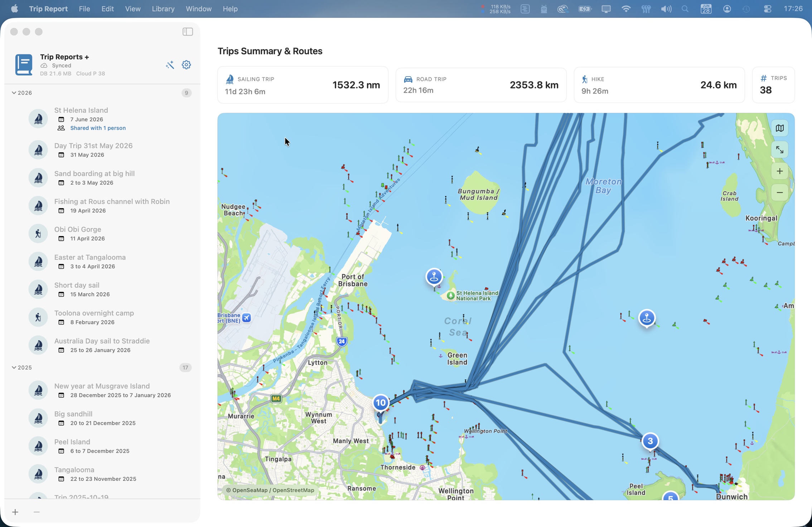Open the Peel Island trip
Screen dimensions: 812x527
pos(102,446)
